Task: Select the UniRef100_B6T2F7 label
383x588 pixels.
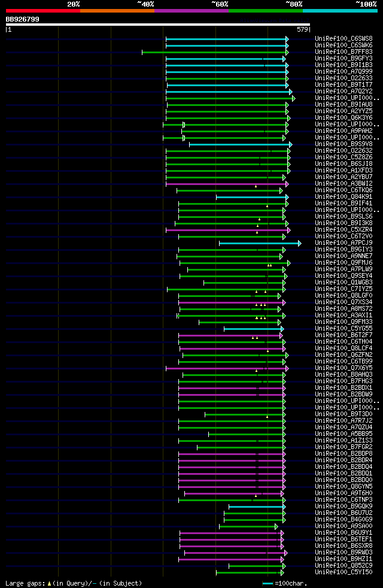Action: point(344,335)
